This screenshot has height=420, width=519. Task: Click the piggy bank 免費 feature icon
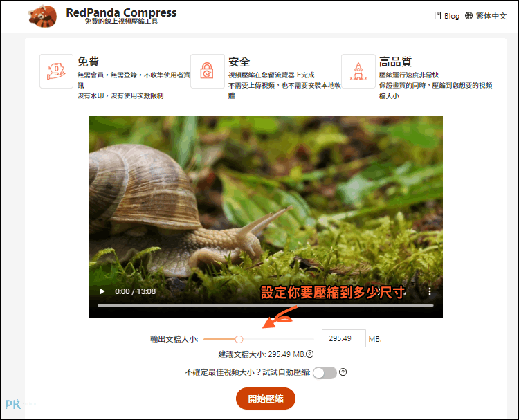pos(56,71)
